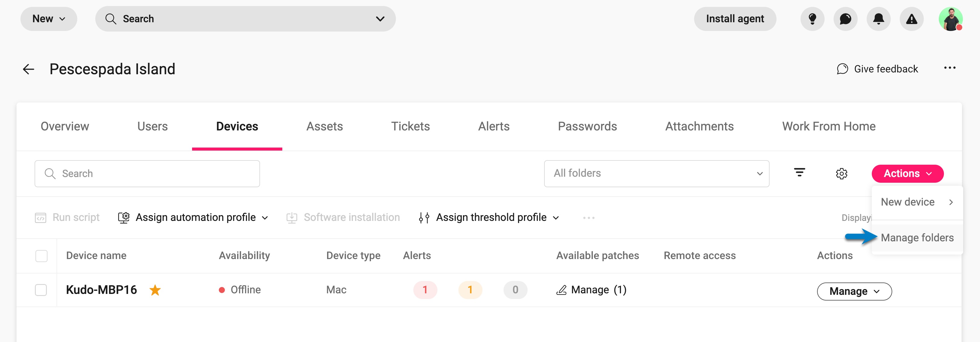Go back using the left arrow
Image resolution: width=980 pixels, height=342 pixels.
(x=29, y=69)
